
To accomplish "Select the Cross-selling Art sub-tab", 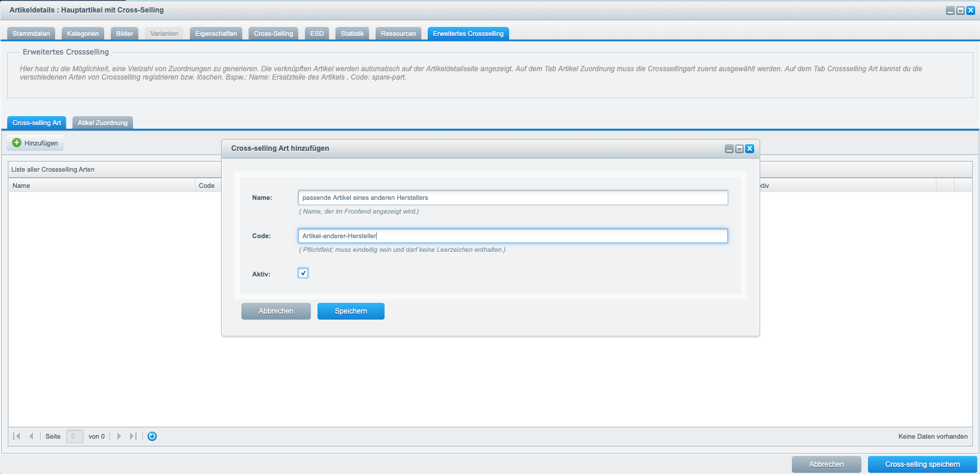I will pos(37,123).
